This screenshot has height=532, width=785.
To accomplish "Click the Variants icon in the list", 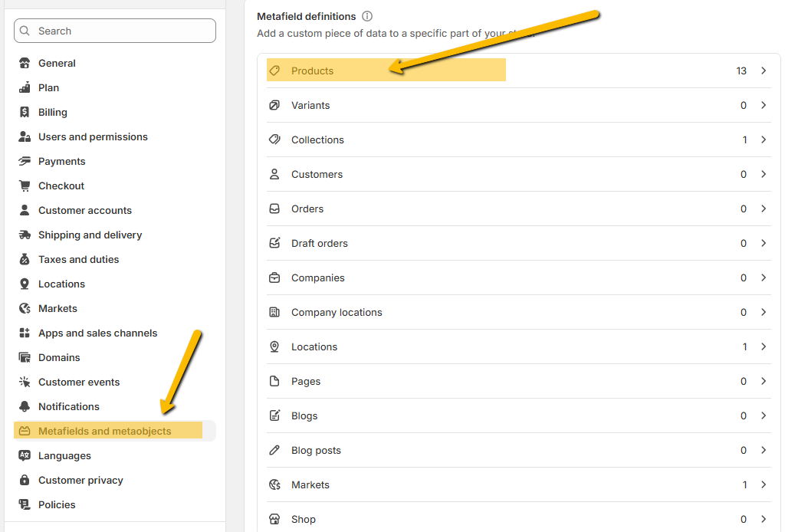I will pyautogui.click(x=274, y=105).
